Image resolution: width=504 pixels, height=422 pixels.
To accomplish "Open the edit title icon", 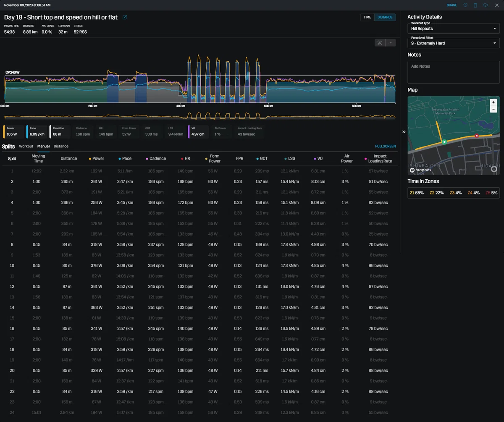I will [x=125, y=17].
